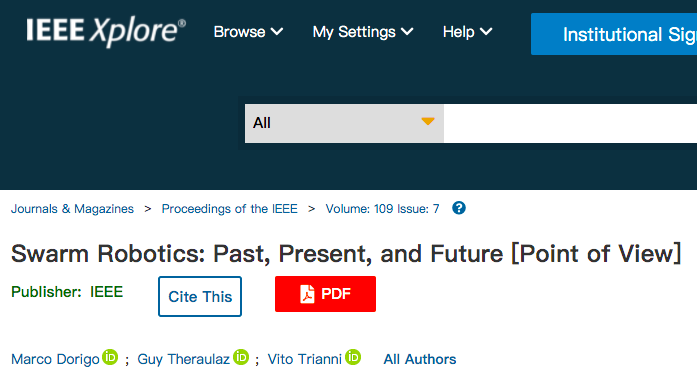
Task: Click the PDF document icon on red button
Action: [x=307, y=294]
